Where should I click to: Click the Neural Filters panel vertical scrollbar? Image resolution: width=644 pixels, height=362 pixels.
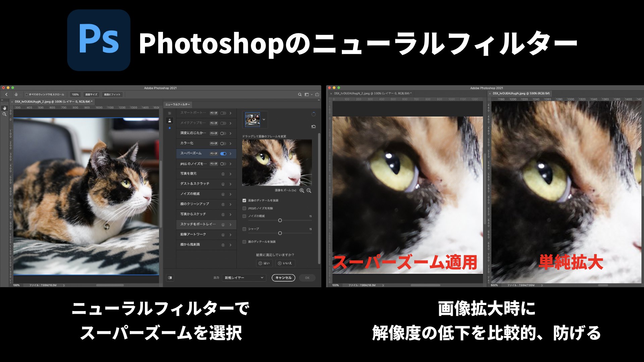click(x=319, y=198)
